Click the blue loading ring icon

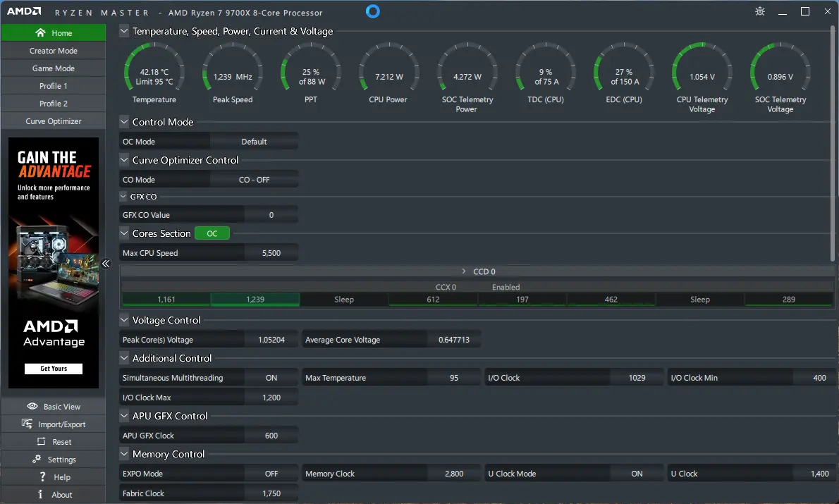point(373,11)
